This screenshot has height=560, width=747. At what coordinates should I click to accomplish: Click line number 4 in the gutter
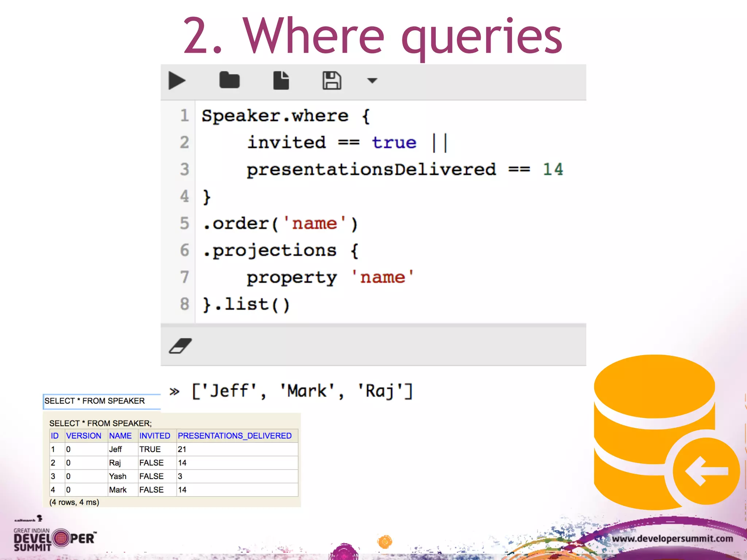point(185,197)
